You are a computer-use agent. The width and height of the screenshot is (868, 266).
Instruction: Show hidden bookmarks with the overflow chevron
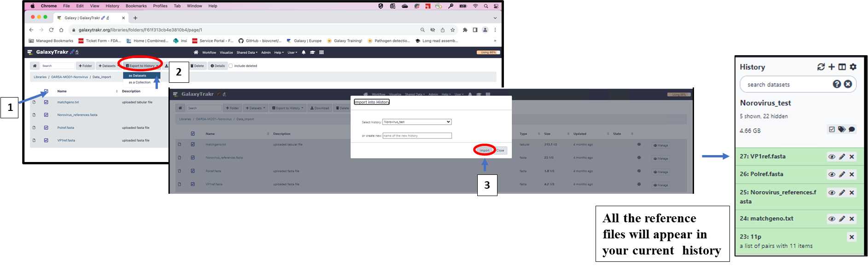coord(495,41)
